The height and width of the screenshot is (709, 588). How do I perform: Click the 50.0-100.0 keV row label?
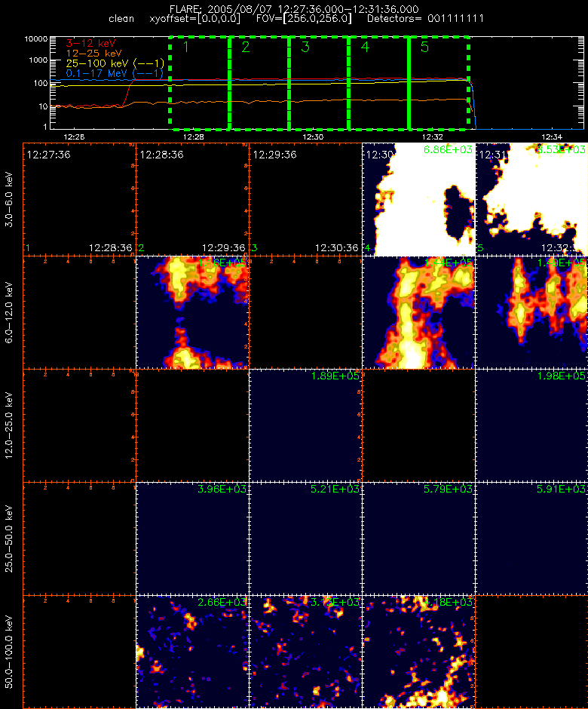click(x=10, y=652)
